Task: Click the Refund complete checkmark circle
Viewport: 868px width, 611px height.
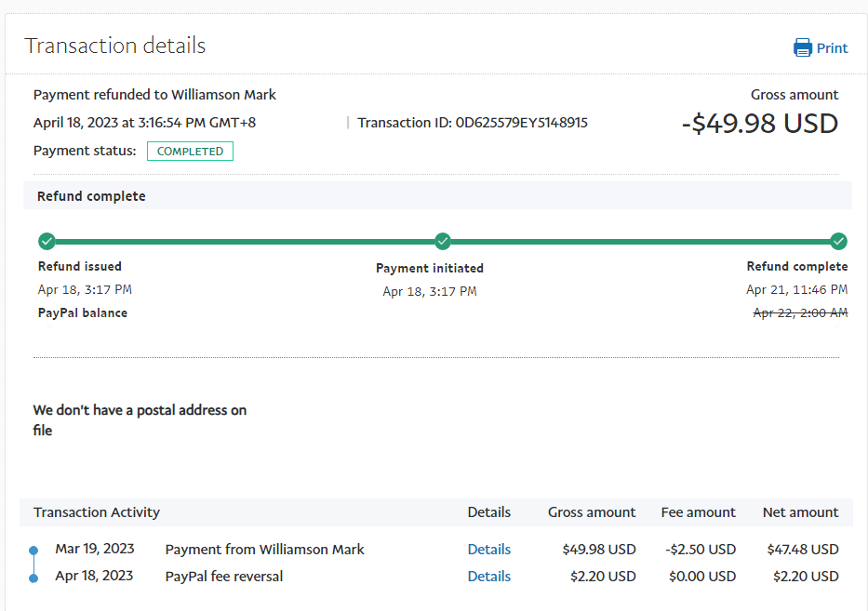Action: point(838,242)
